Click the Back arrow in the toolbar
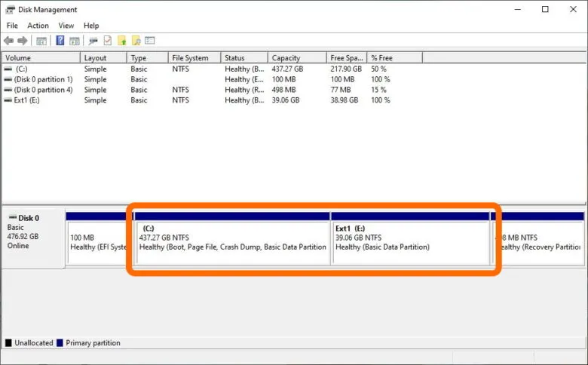Viewport: 588px width, 365px height. [9, 41]
